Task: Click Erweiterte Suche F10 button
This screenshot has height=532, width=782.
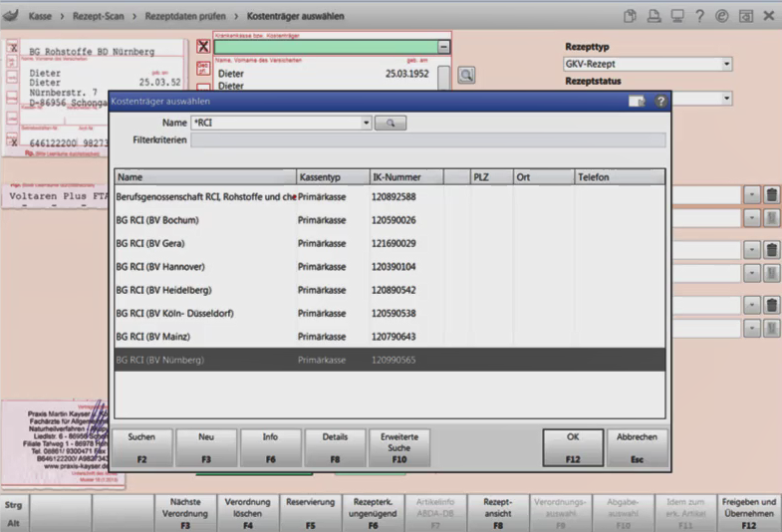Action: click(399, 447)
